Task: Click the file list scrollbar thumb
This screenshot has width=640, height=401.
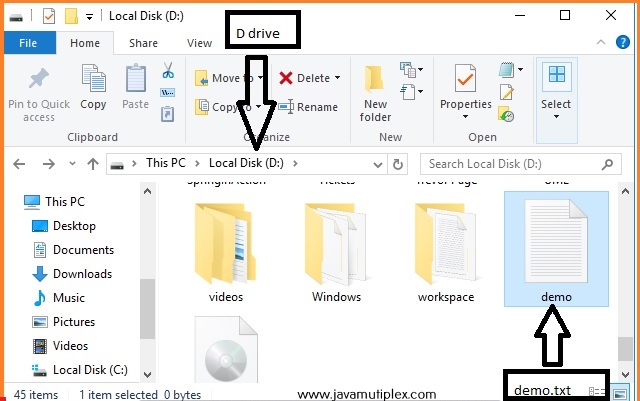Action: [x=625, y=349]
